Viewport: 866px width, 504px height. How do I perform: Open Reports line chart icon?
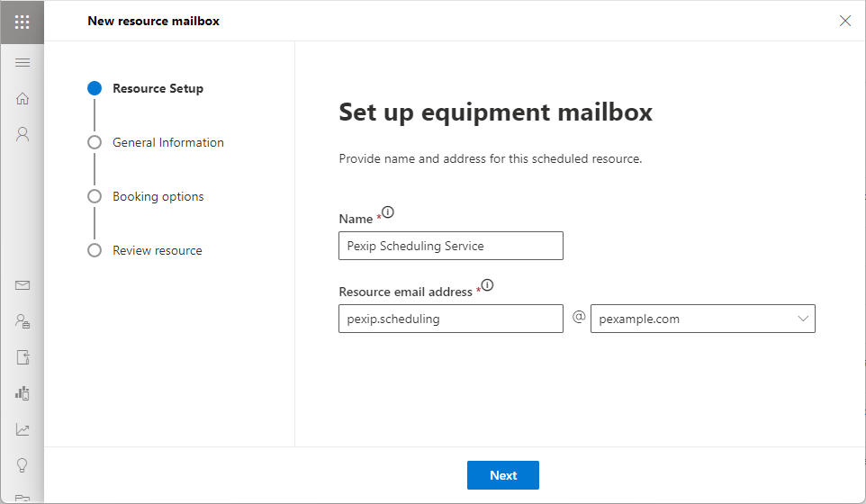click(23, 429)
